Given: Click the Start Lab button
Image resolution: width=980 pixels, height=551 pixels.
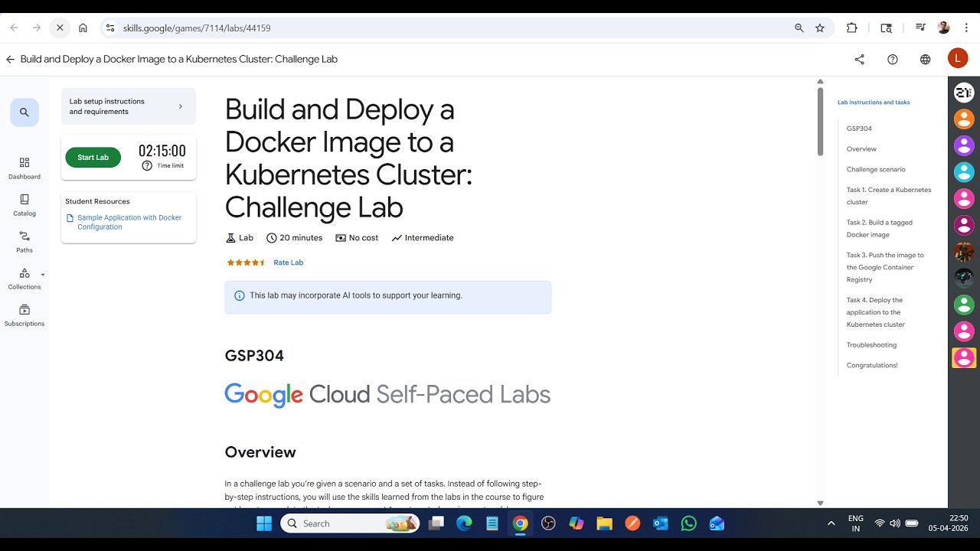Looking at the screenshot, I should tap(93, 158).
